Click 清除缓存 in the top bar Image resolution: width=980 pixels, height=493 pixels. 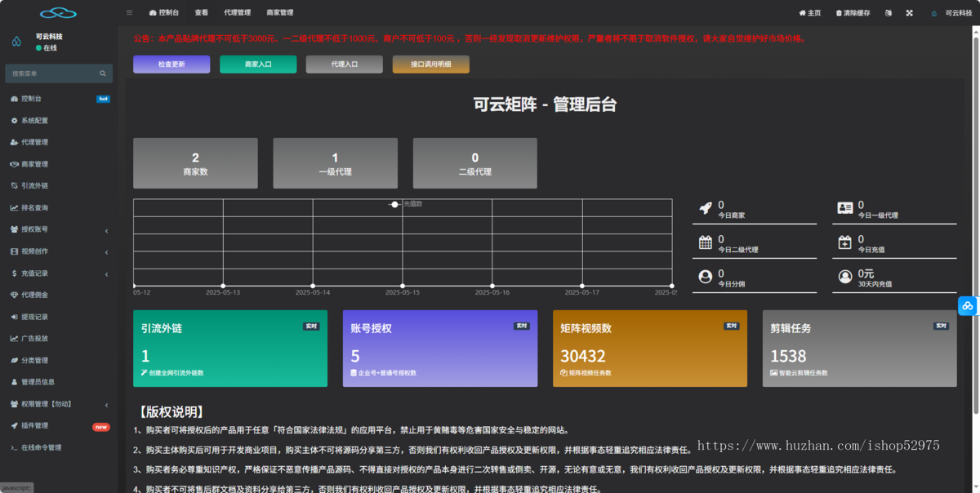click(x=853, y=13)
